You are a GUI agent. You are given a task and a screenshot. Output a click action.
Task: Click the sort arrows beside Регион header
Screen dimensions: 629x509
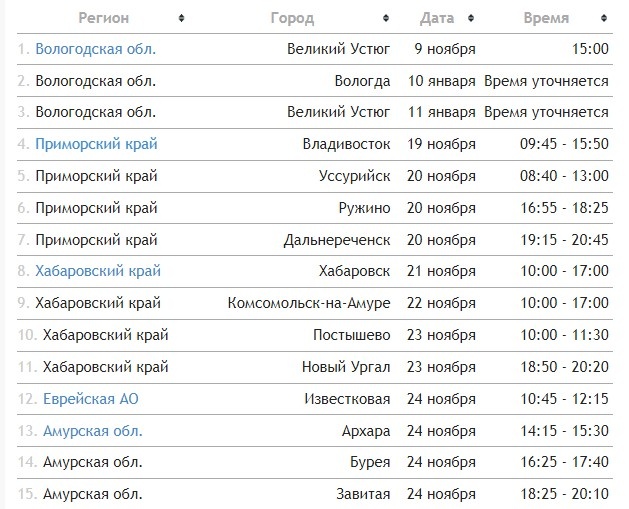point(181,18)
